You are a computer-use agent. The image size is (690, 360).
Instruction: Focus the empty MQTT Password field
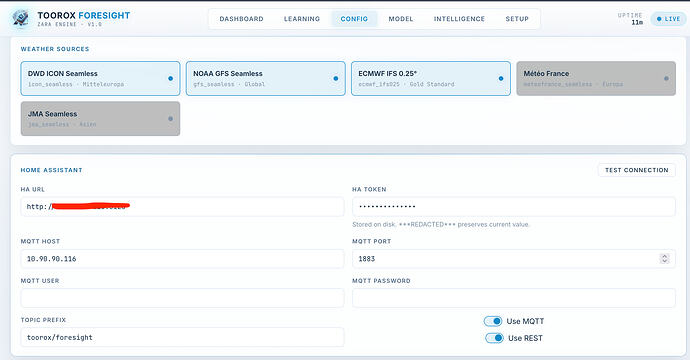click(x=514, y=298)
